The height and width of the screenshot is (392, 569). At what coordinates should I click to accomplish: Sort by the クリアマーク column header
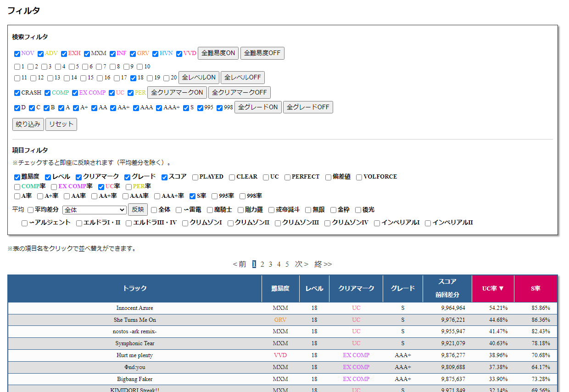(356, 289)
